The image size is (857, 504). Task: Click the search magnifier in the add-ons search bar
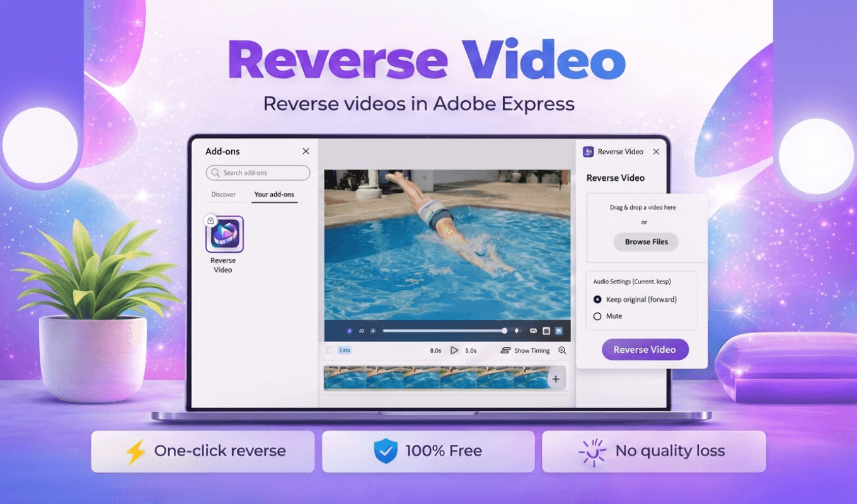tap(217, 173)
